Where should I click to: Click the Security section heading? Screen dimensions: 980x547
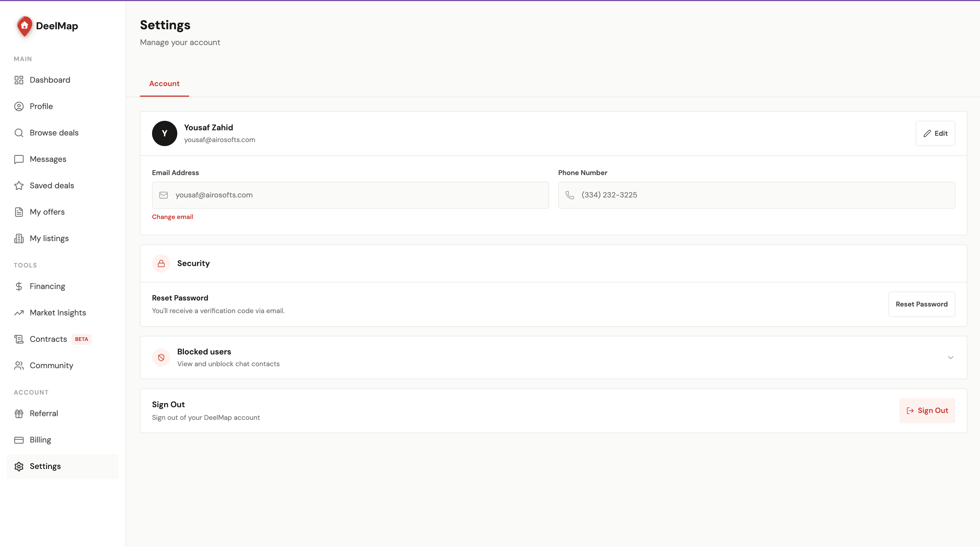194,263
